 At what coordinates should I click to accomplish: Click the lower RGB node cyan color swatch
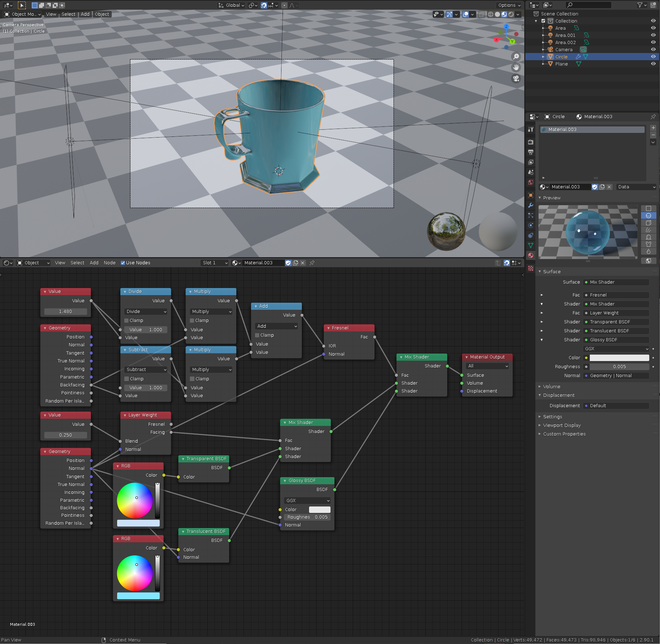[x=138, y=596]
